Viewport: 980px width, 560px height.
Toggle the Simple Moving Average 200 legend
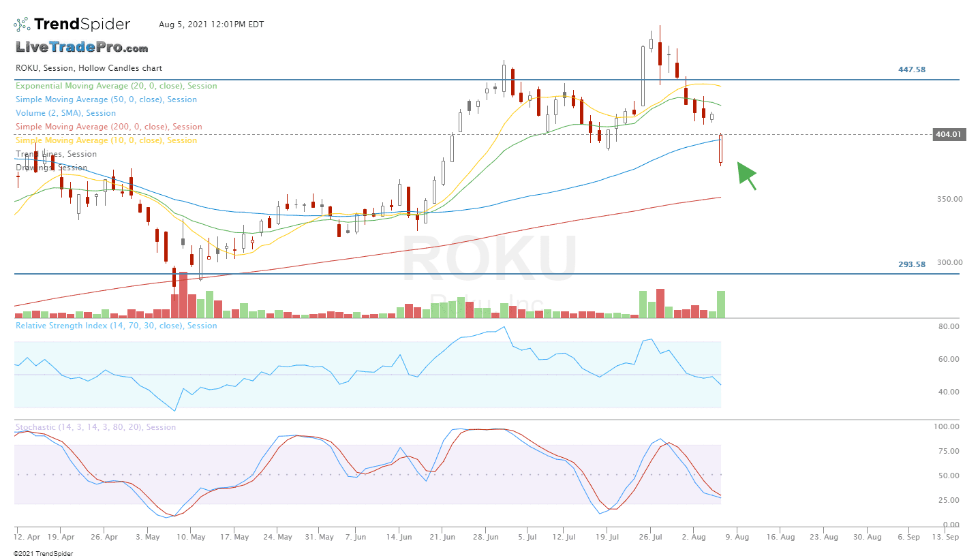(x=108, y=127)
